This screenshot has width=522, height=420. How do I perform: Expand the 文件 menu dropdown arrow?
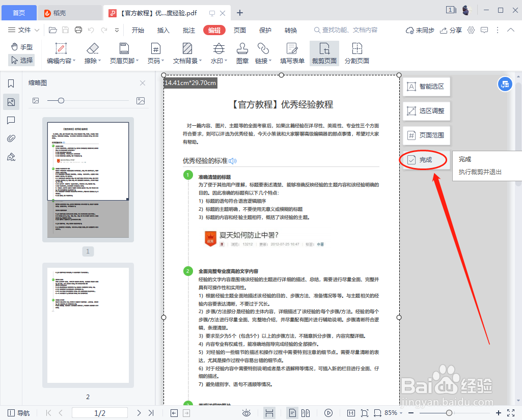pyautogui.click(x=37, y=30)
